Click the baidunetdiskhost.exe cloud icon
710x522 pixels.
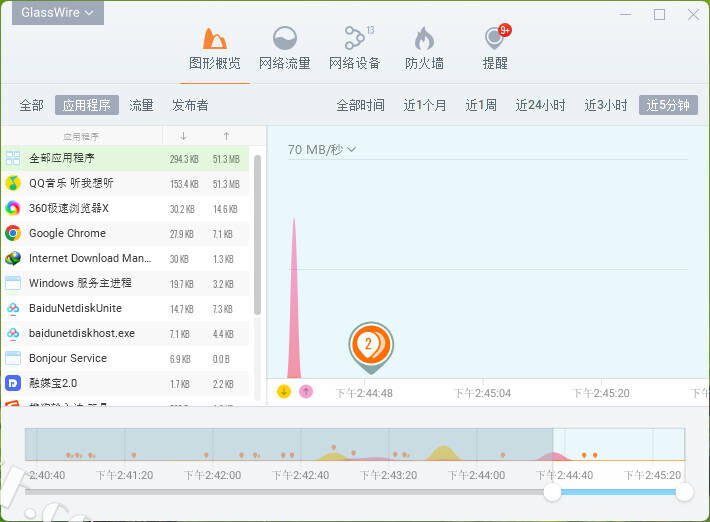pos(13,333)
